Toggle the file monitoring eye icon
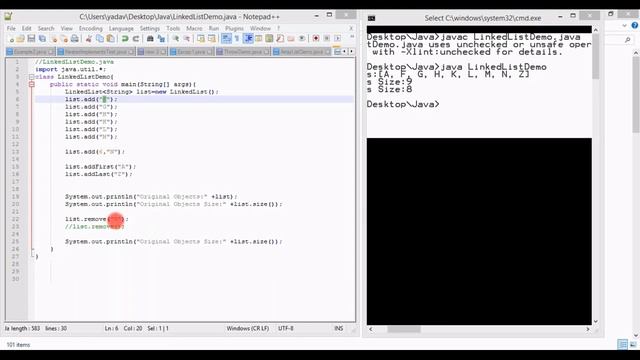 coord(302,39)
